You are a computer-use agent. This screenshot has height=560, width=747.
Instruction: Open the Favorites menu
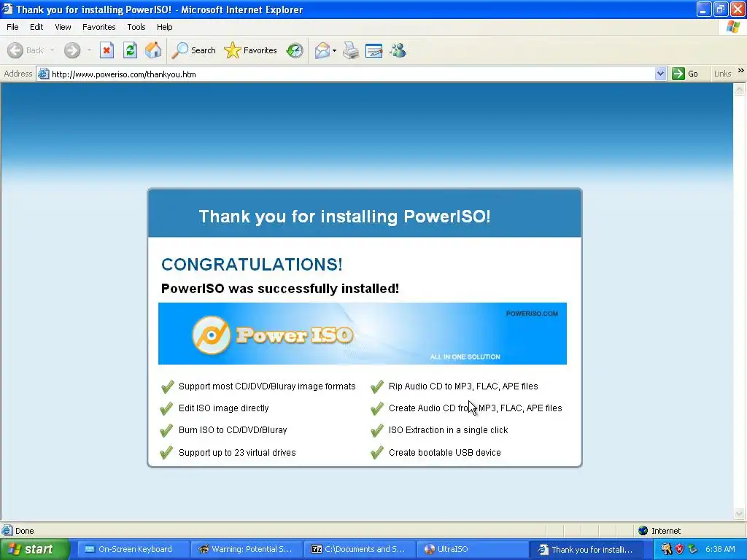[98, 27]
